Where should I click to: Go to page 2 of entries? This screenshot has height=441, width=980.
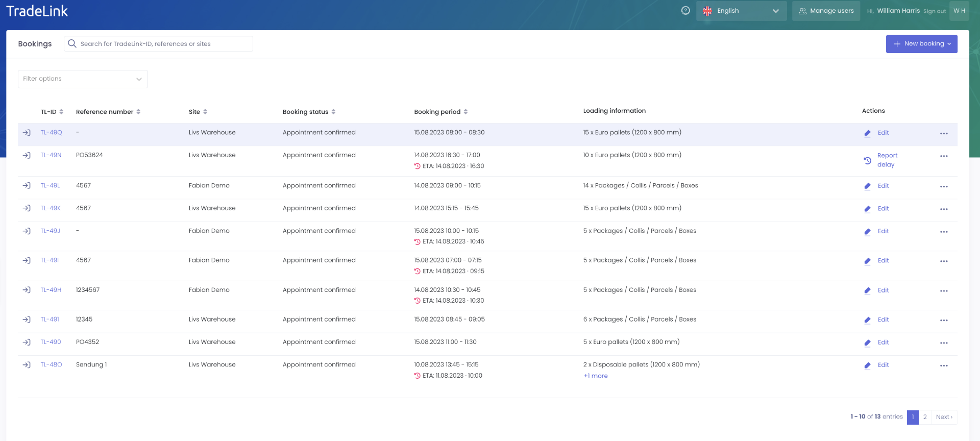tap(925, 417)
